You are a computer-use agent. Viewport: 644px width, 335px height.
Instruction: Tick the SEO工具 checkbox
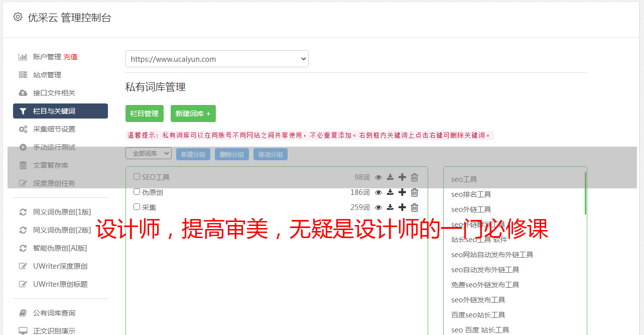coord(137,177)
